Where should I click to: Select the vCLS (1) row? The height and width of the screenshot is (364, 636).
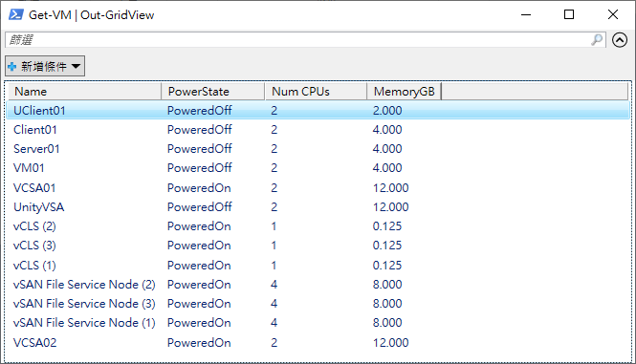[x=318, y=265]
